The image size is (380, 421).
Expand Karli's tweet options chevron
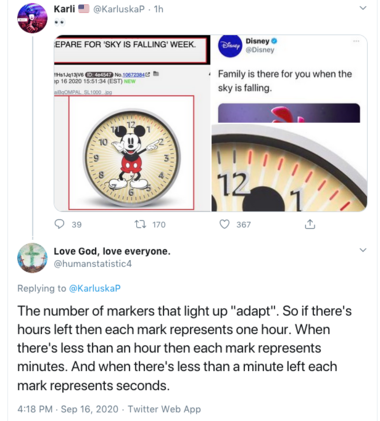click(x=363, y=8)
